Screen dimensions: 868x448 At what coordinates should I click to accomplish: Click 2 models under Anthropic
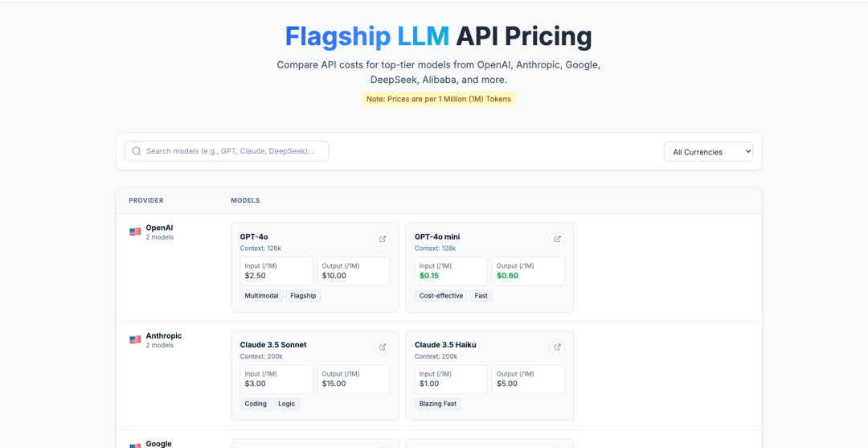tap(159, 345)
